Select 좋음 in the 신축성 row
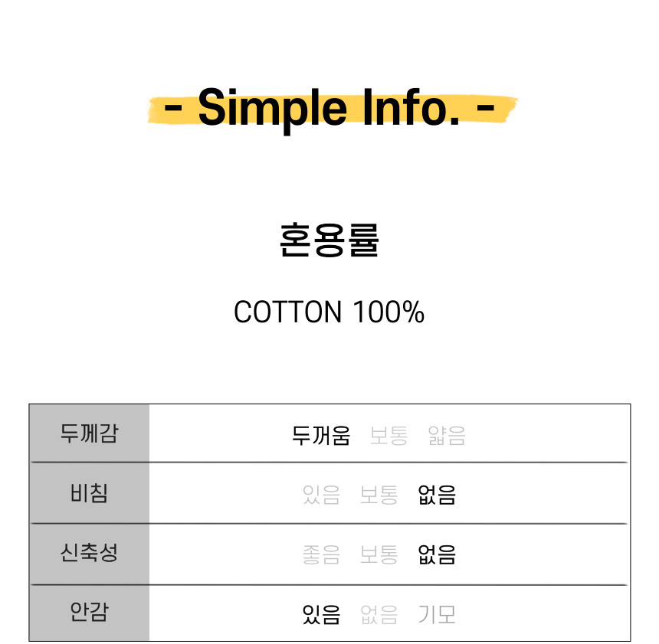The image size is (659, 644). 321,554
